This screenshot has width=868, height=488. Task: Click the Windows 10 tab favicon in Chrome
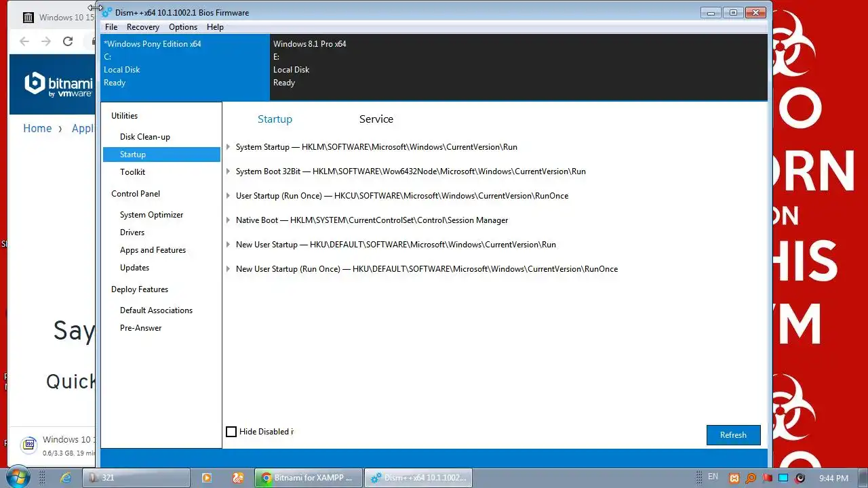28,18
